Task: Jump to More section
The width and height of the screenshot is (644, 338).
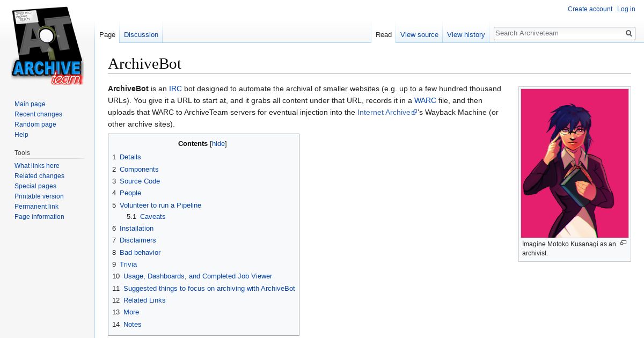Action: pos(131,312)
